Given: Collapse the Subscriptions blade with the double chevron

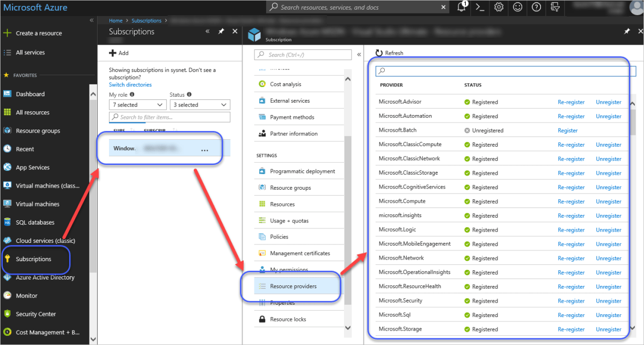Looking at the screenshot, I should [x=207, y=32].
